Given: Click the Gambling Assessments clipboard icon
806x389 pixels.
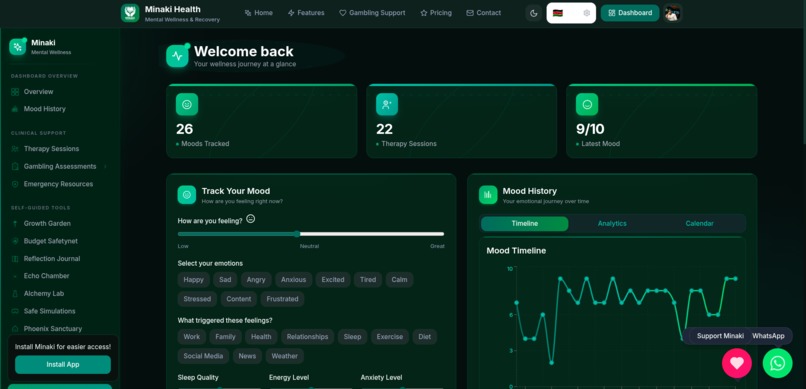Looking at the screenshot, I should click(x=15, y=166).
